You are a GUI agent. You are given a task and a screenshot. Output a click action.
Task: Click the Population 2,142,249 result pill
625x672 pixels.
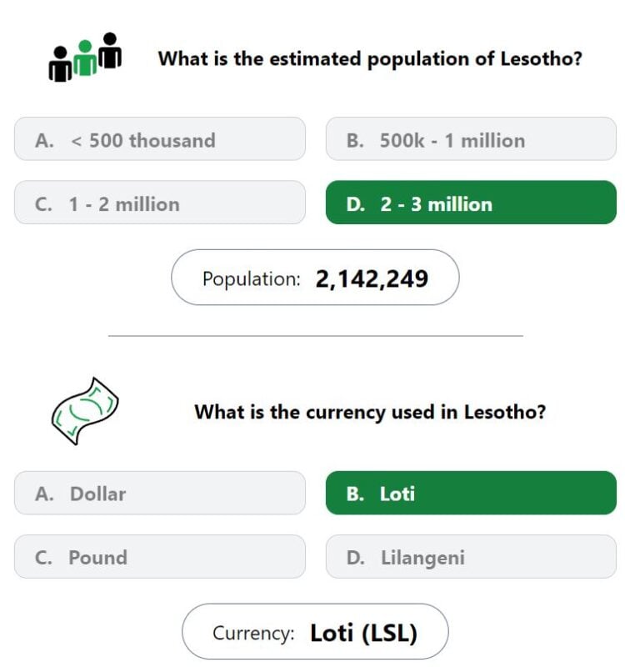pyautogui.click(x=315, y=278)
